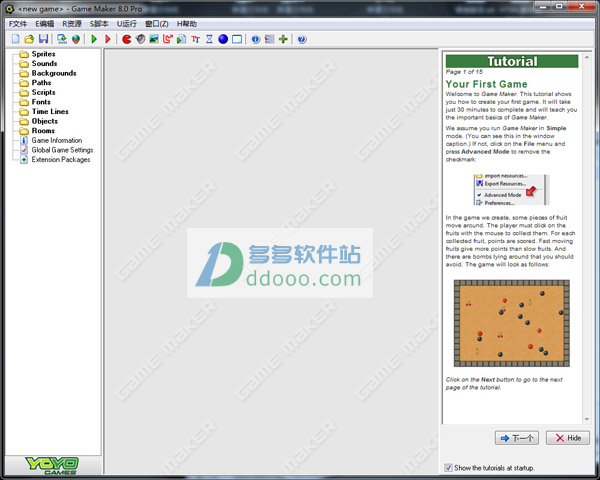Publish your game icon
This screenshot has height=480, width=600.
tap(76, 39)
